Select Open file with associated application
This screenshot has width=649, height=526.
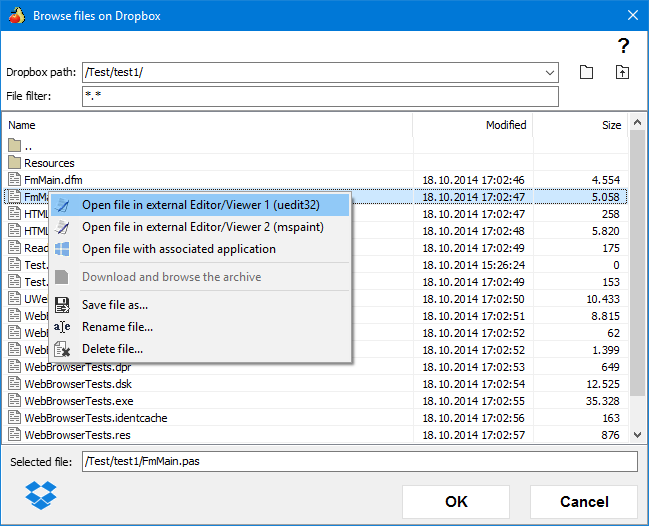pyautogui.click(x=179, y=249)
